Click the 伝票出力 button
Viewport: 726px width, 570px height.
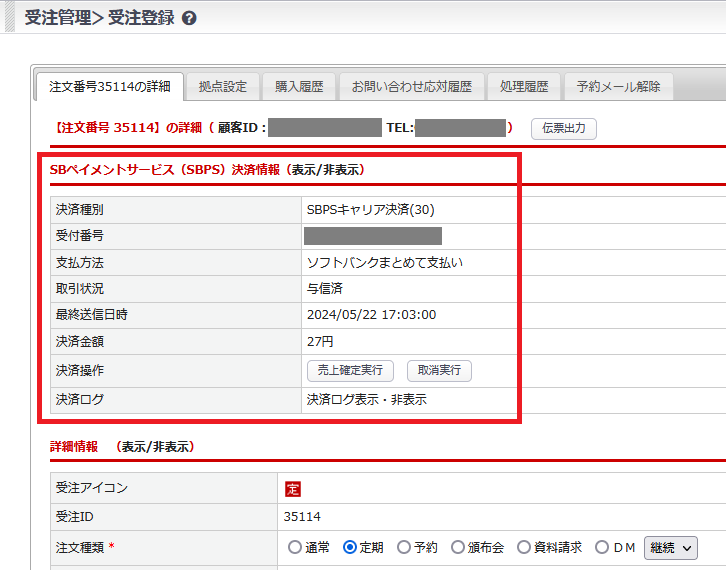(563, 128)
